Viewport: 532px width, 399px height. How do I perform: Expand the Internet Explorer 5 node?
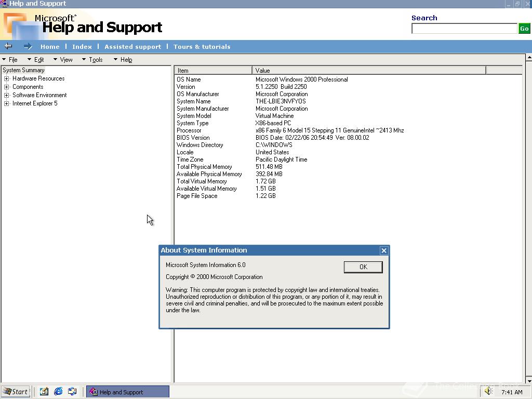(6, 104)
